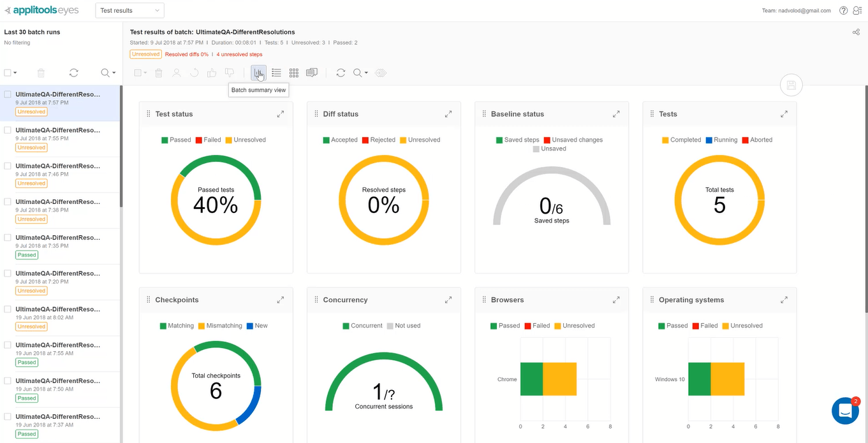The image size is (868, 443).
Task: Open the list view icon in toolbar
Action: 276,73
